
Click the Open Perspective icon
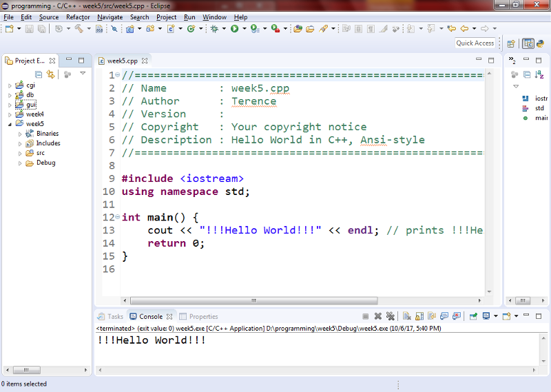pos(511,43)
